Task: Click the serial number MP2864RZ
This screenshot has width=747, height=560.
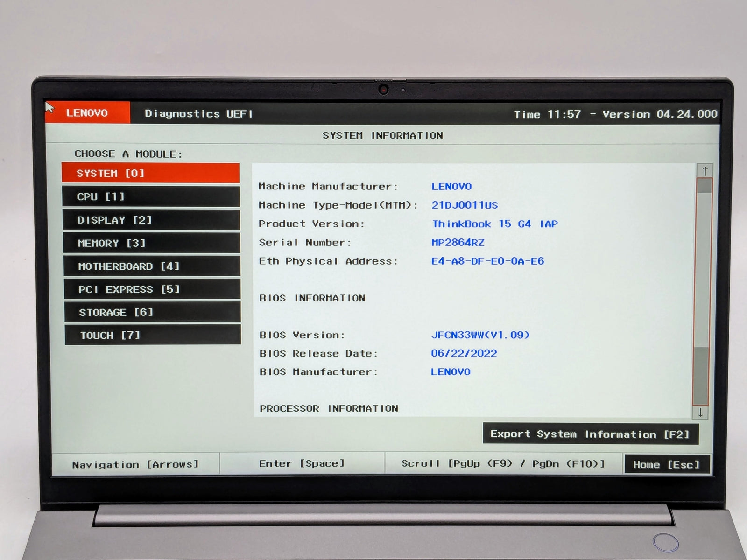Action: point(458,242)
